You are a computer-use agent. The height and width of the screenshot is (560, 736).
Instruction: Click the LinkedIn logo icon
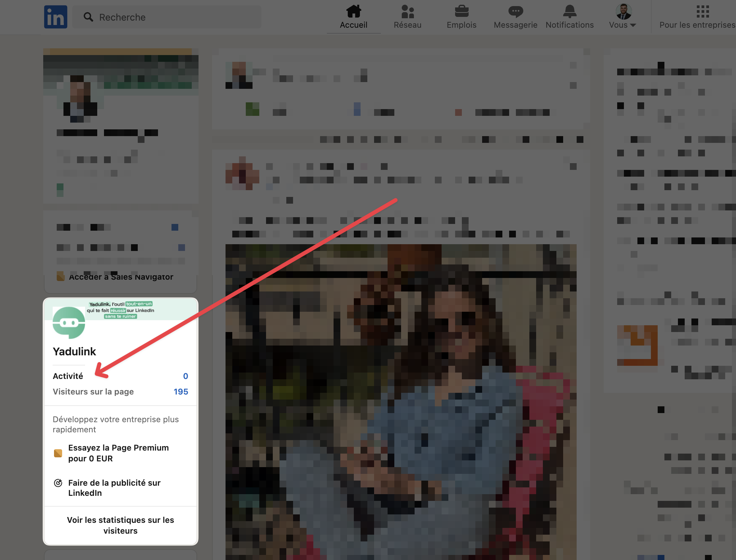[55, 17]
